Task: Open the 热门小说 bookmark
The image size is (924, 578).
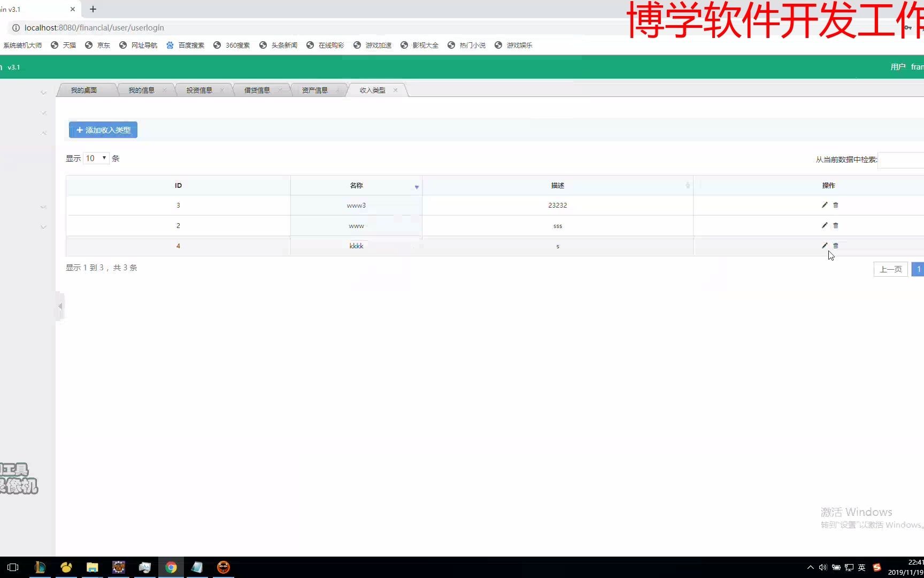Action: (467, 45)
